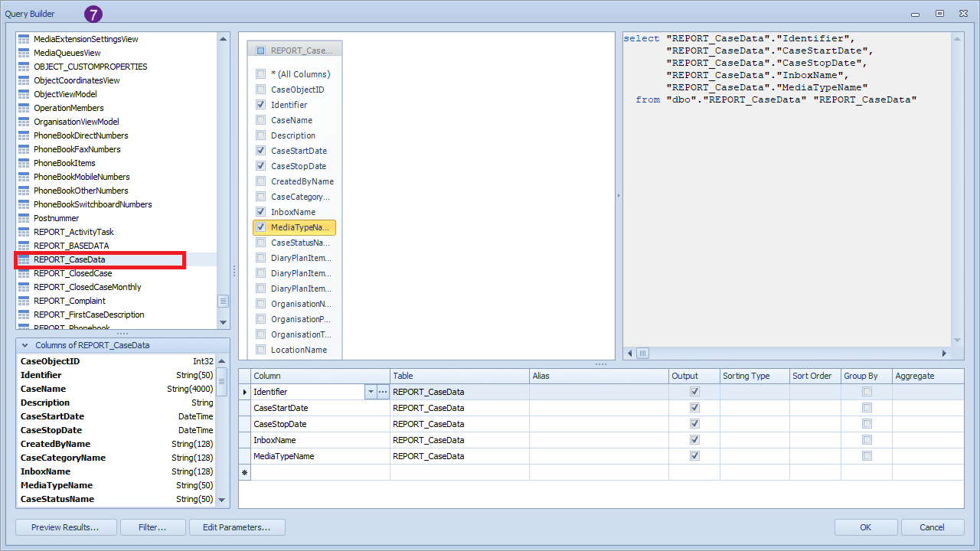The image size is (980, 551).
Task: Click SQL pane horizontal scroll right arrow
Action: [x=944, y=353]
